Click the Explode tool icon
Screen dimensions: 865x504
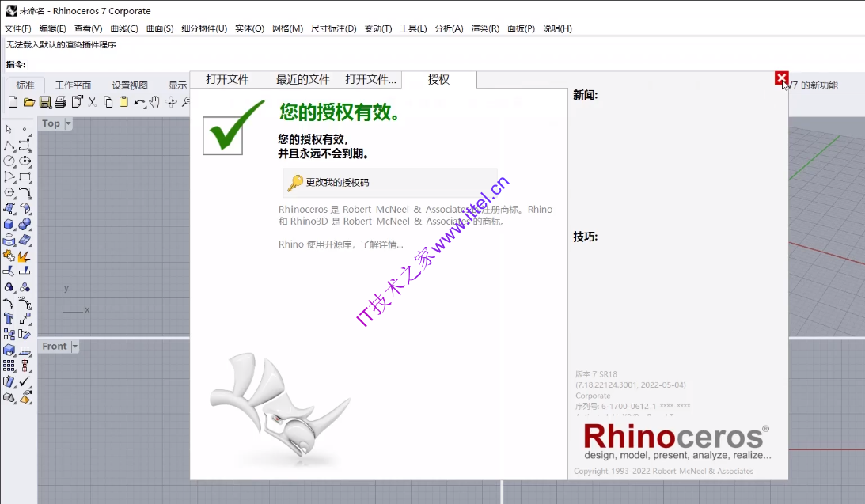click(x=25, y=256)
